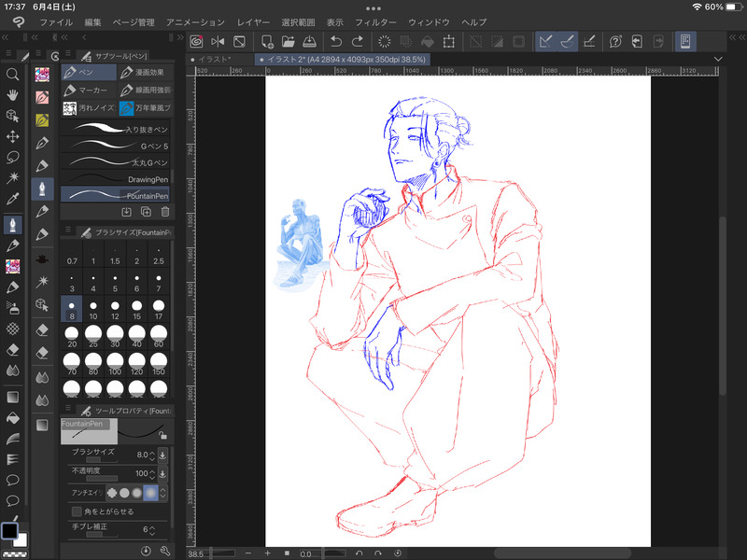Screen dimensions: 747x560
Task: Click the import sub tool material icon
Action: [x=126, y=212]
